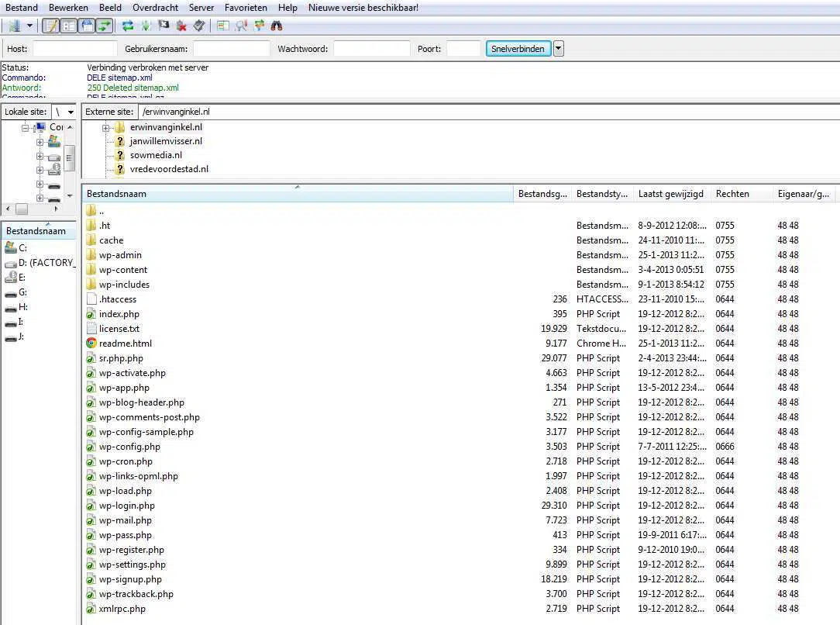
Task: Select the wp-content folder row
Action: click(x=461, y=270)
